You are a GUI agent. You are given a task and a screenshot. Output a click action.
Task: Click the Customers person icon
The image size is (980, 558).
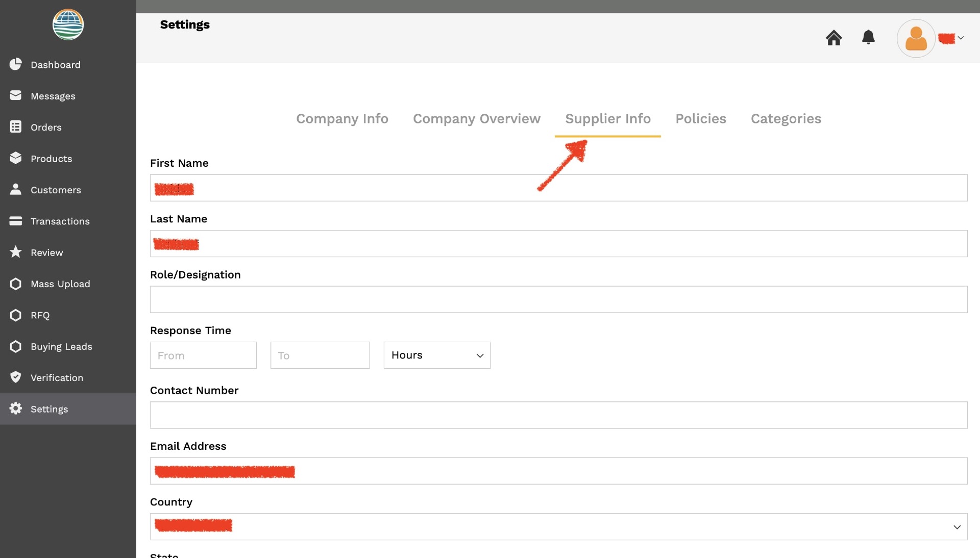pos(16,189)
